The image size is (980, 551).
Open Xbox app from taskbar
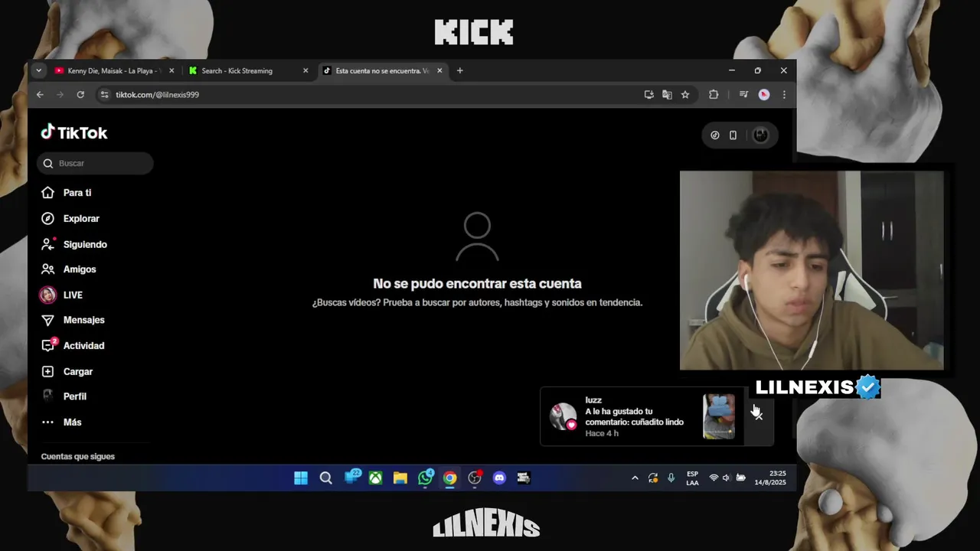click(x=375, y=478)
